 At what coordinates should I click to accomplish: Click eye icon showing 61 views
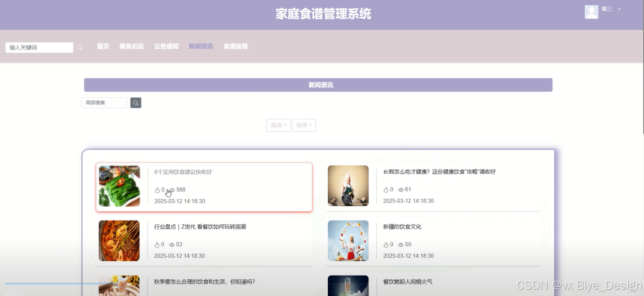[401, 190]
